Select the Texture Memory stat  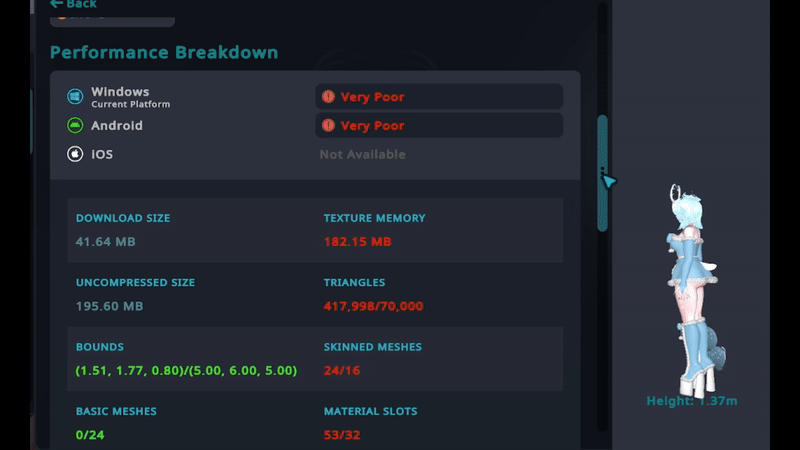click(x=374, y=230)
